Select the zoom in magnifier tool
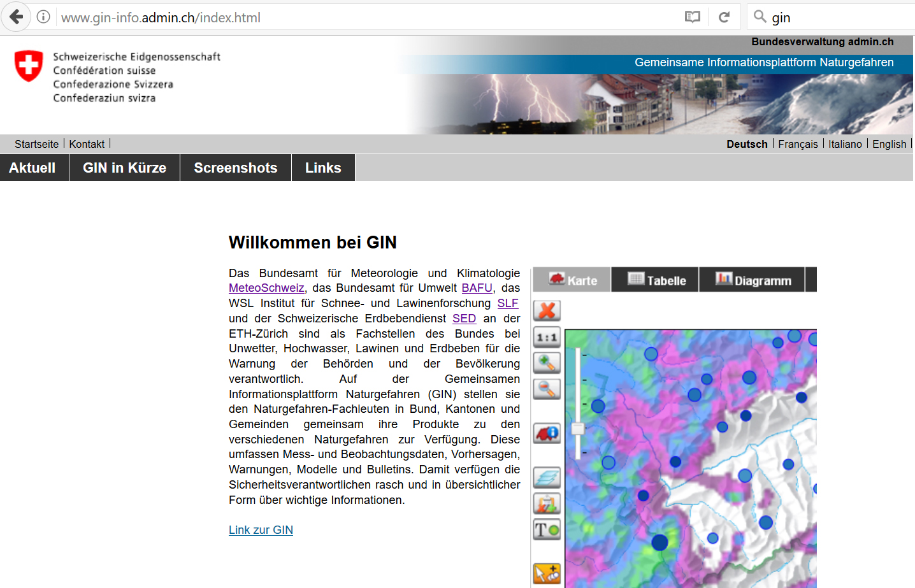Viewport: 915px width, 588px height. pyautogui.click(x=547, y=363)
